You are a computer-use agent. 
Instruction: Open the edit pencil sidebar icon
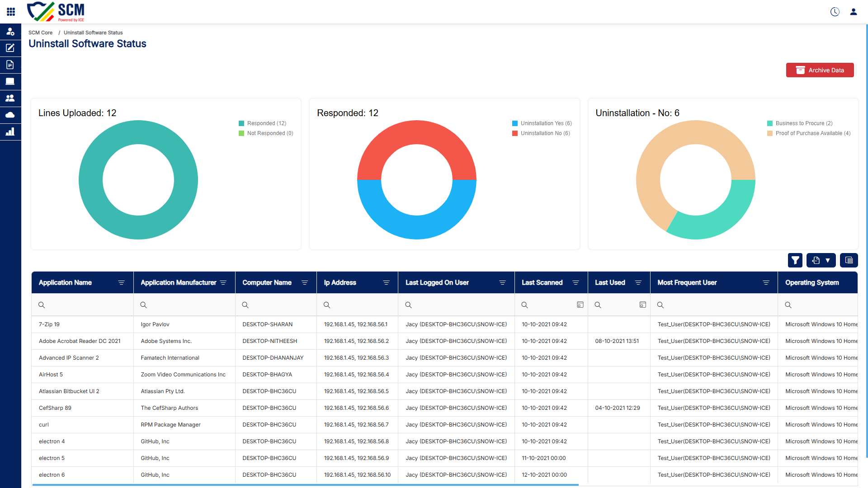click(x=10, y=48)
